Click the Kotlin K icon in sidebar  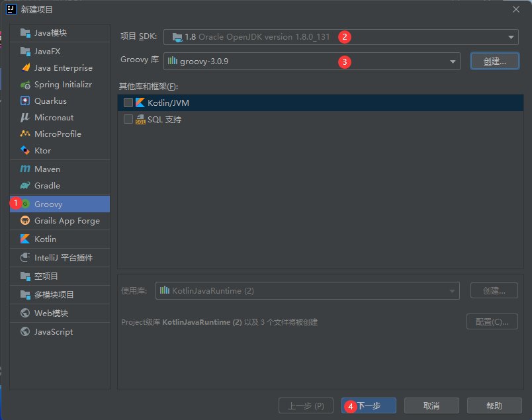pos(25,239)
